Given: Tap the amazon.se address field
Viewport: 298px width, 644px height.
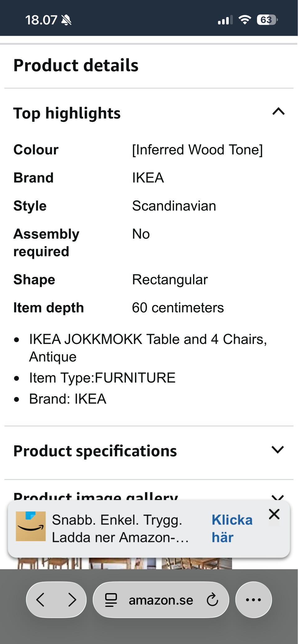Looking at the screenshot, I should coord(161,600).
